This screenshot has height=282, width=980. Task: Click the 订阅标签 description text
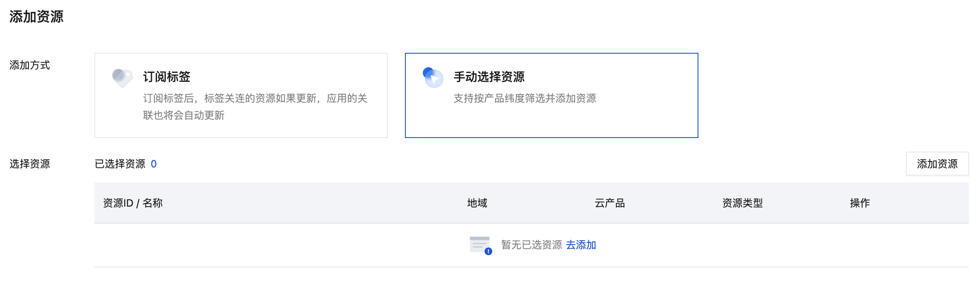tap(255, 106)
